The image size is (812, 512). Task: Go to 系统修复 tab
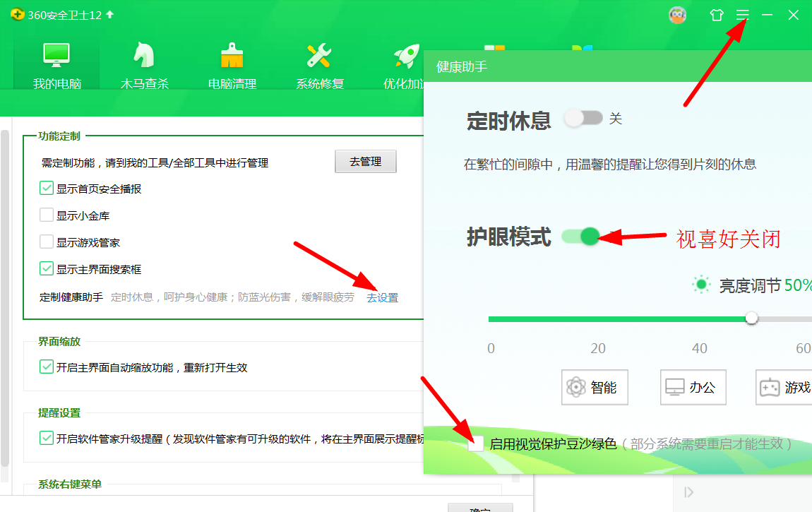point(320,65)
